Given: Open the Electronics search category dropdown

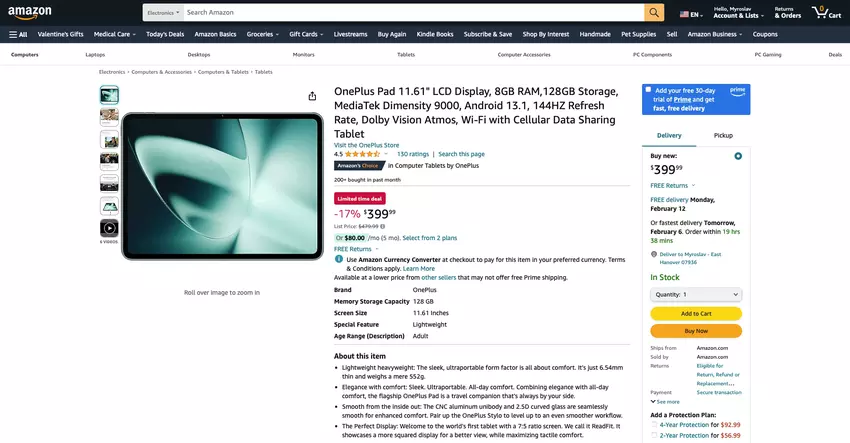Looking at the screenshot, I should pos(163,12).
